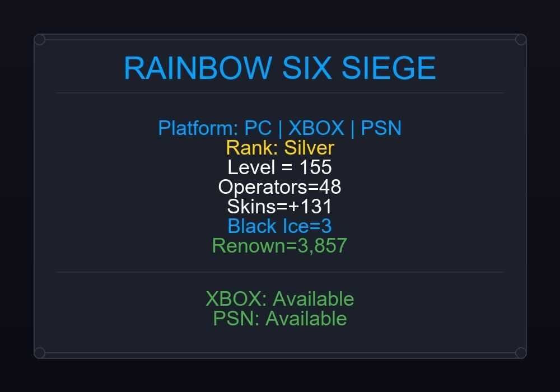Click the PSN: Available status
This screenshot has height=392, width=560.
(279, 319)
